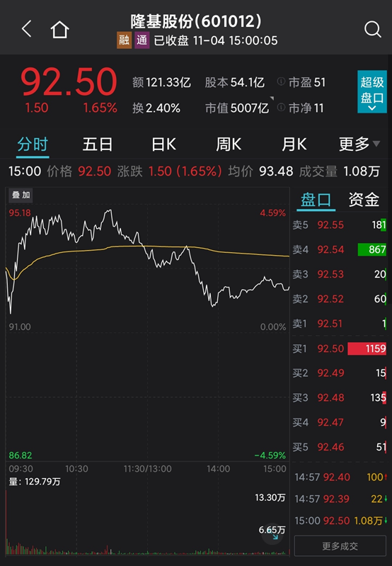Go to home via house icon
Viewport: 392px width, 566px height.
pos(59,29)
